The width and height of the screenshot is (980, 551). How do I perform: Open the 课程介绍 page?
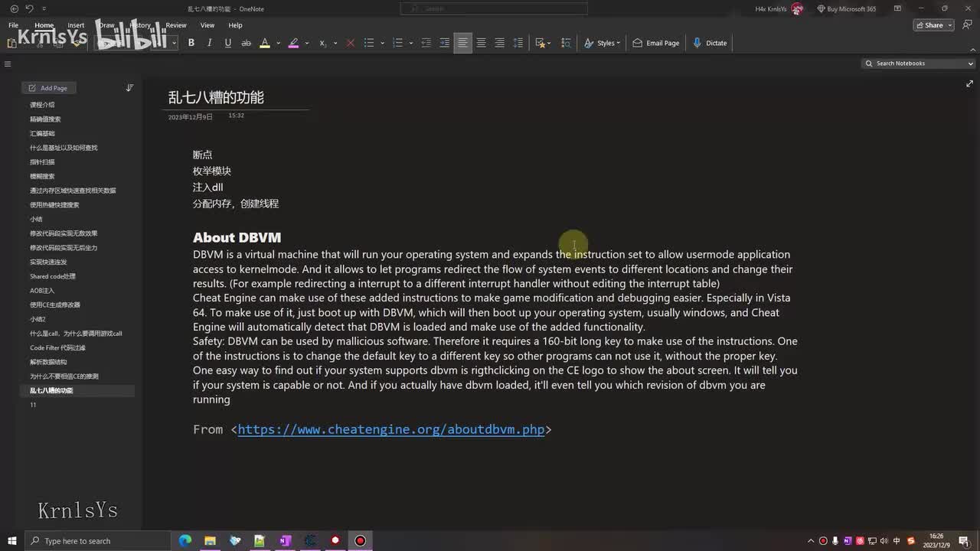42,105
